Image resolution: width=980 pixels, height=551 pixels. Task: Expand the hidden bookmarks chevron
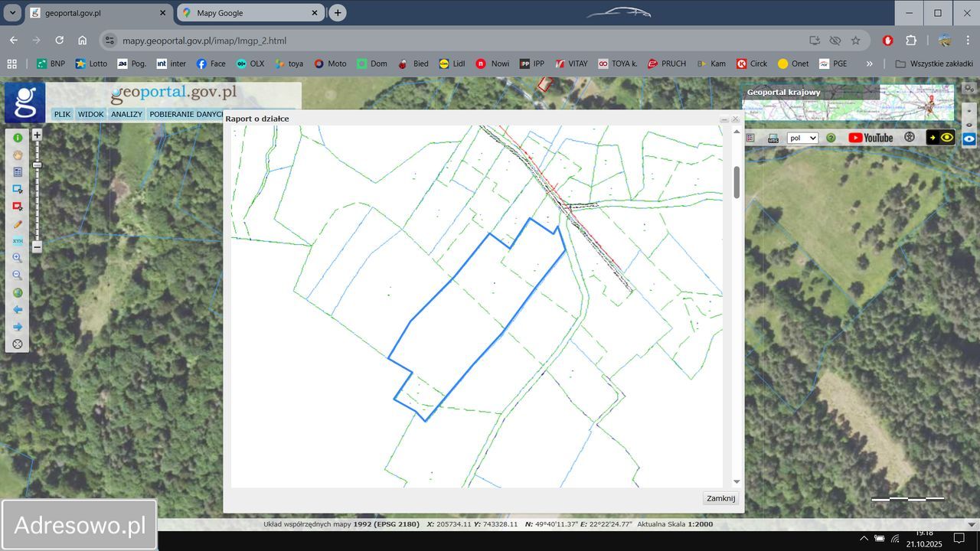click(x=869, y=64)
